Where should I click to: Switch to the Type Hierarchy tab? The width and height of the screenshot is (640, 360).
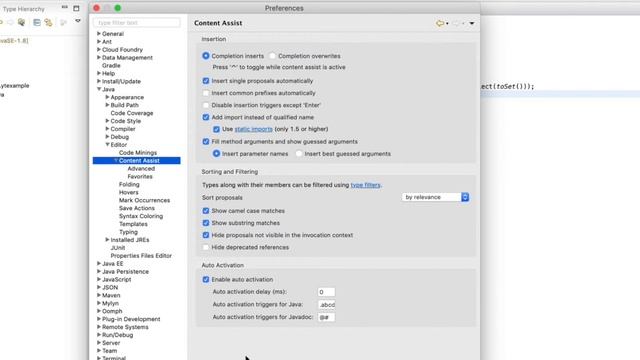pyautogui.click(x=23, y=9)
